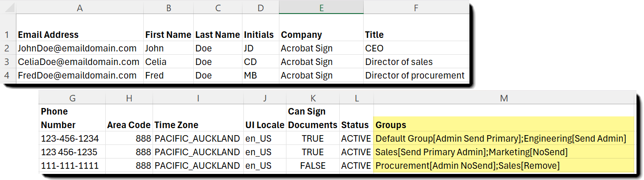Viewport: 644px width, 180px height.
Task: Select Default Group[Admin Send Primary] groups cell
Action: point(504,138)
